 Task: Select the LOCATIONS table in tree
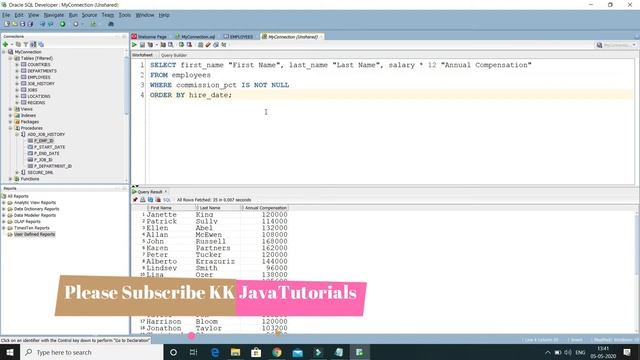pyautogui.click(x=39, y=96)
